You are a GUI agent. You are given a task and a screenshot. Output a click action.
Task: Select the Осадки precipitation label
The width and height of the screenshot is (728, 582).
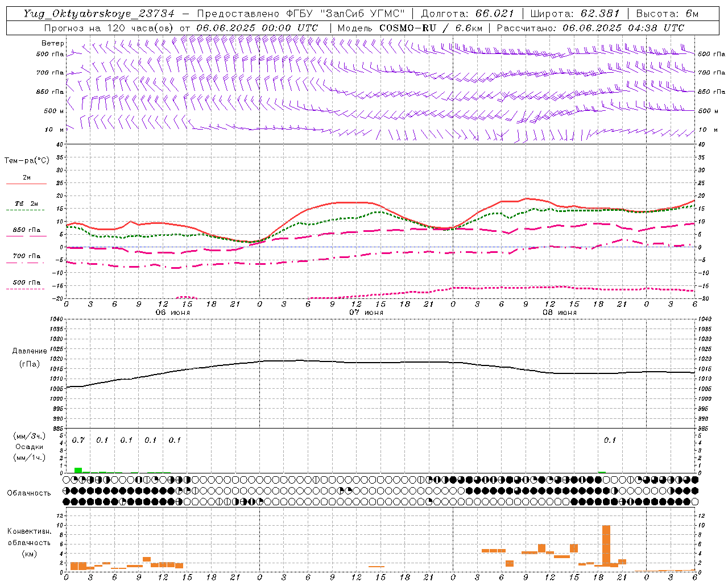point(29,447)
